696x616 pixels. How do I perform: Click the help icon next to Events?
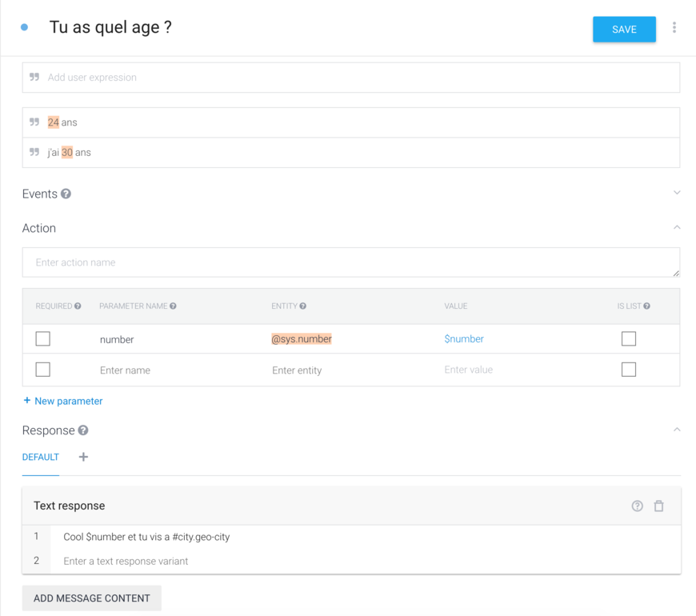pyautogui.click(x=66, y=194)
